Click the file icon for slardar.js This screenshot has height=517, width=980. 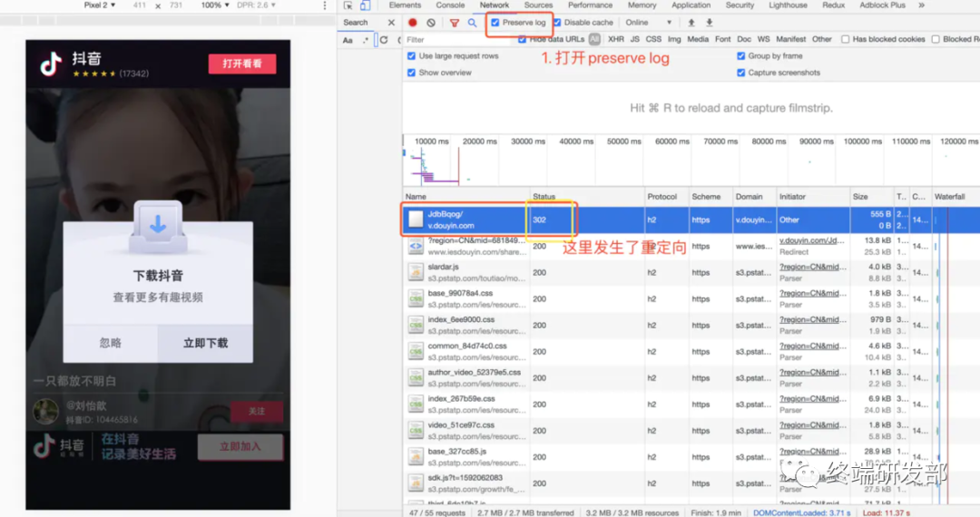click(416, 272)
